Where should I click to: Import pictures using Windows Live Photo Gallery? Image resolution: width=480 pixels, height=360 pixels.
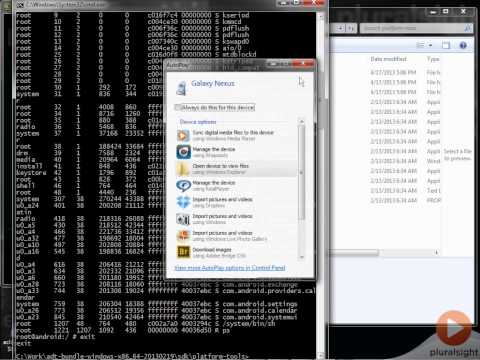tap(236, 236)
